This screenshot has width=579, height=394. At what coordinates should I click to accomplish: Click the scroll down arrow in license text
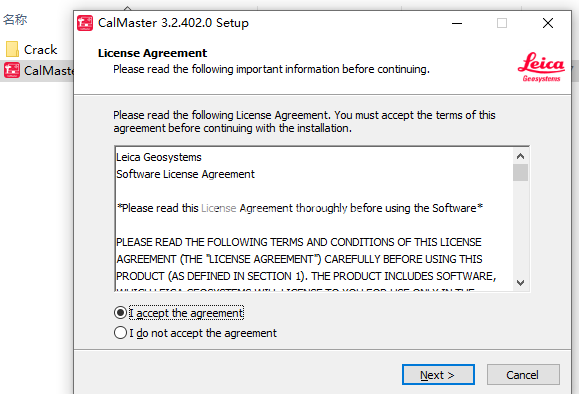pyautogui.click(x=521, y=283)
